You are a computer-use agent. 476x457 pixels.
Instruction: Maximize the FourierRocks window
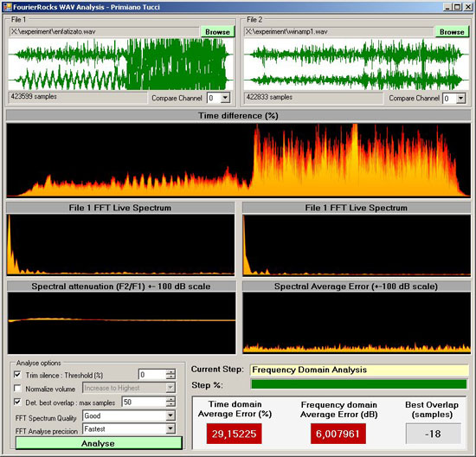458,7
